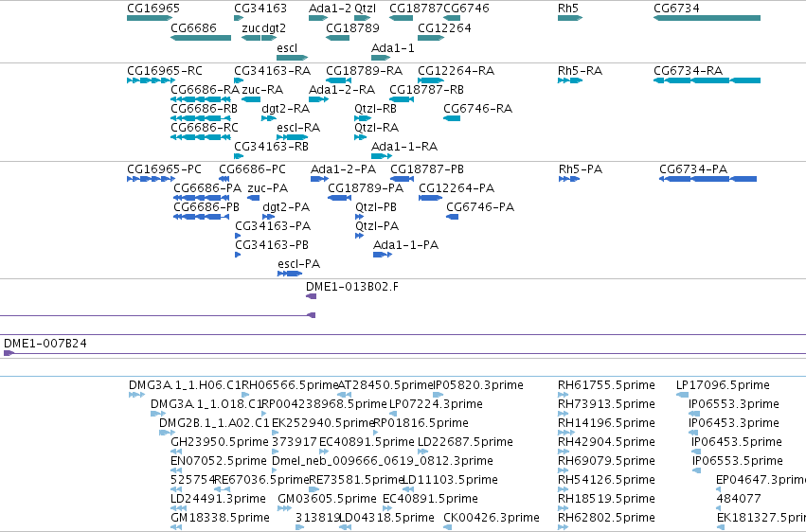
Task: Select the DMG3A.1_1.H06.C1 alignment
Action: (x=136, y=395)
